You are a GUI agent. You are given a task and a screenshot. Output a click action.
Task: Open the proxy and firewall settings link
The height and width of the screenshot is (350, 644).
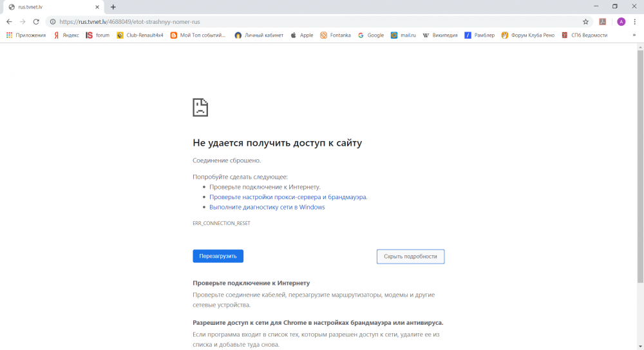[289, 197]
